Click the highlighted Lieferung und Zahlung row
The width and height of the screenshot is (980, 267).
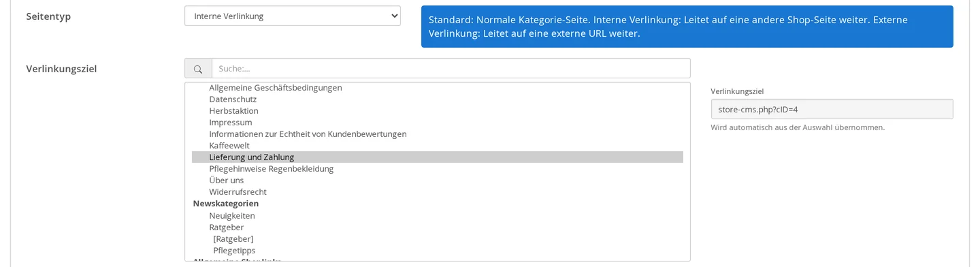pyautogui.click(x=437, y=157)
